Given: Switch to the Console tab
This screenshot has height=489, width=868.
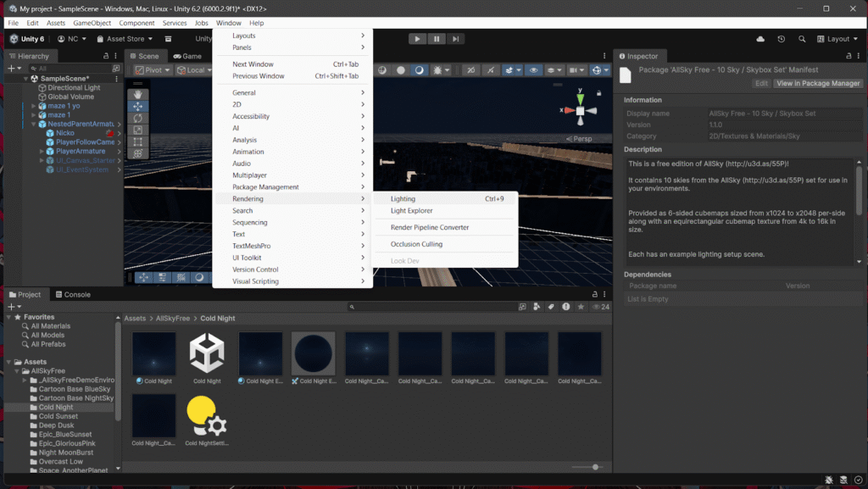Looking at the screenshot, I should coord(72,295).
